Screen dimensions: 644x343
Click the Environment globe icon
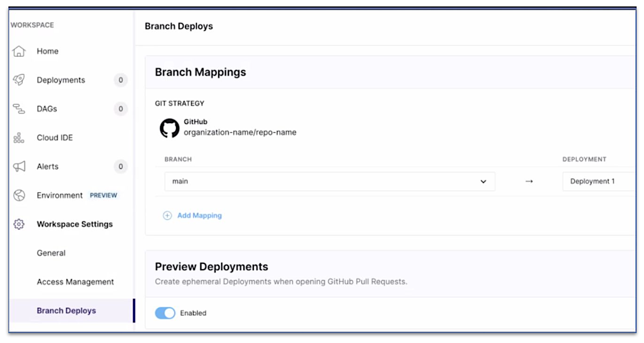[19, 196]
